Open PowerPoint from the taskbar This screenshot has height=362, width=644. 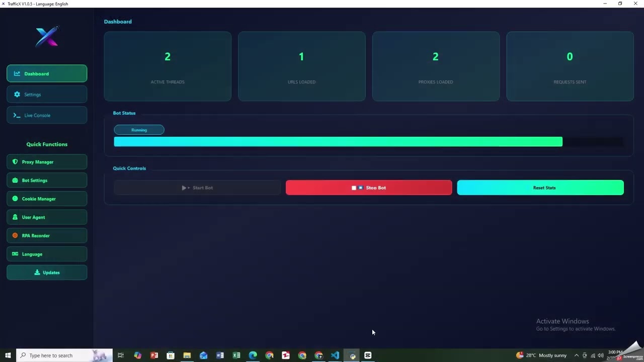coord(154,355)
